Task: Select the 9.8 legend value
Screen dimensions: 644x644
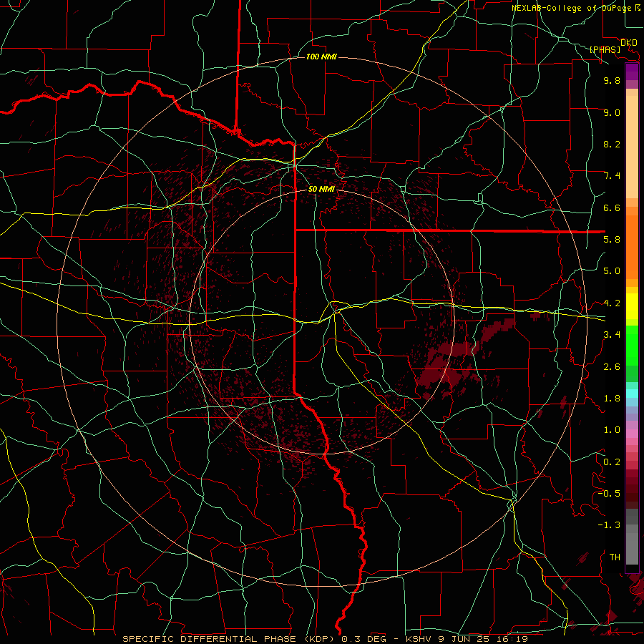Action: point(612,80)
